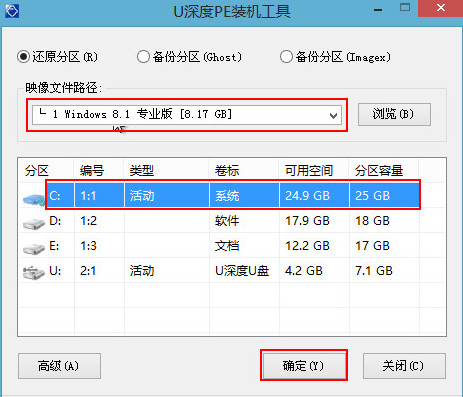Viewport: 463px width, 397px height.
Task: Click free space value 24.9 GB
Action: coord(307,196)
